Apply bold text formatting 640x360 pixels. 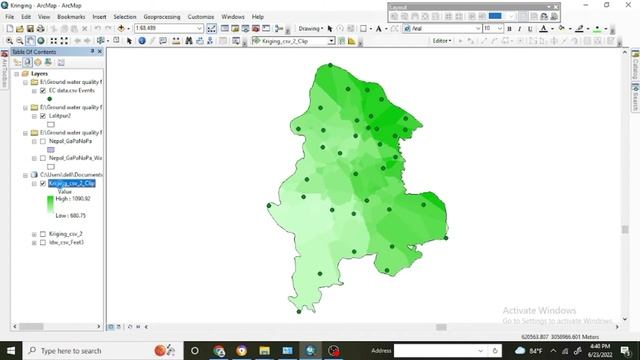pyautogui.click(x=509, y=29)
